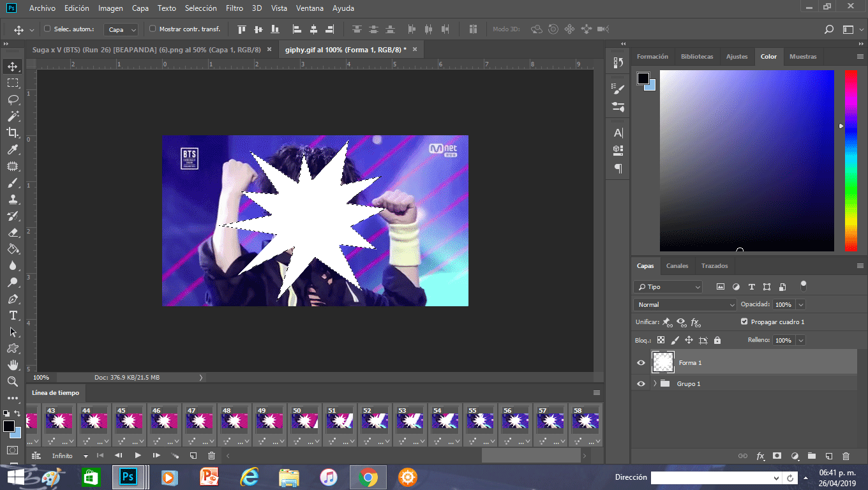
Task: Select the Horizontal Type tool
Action: (12, 315)
